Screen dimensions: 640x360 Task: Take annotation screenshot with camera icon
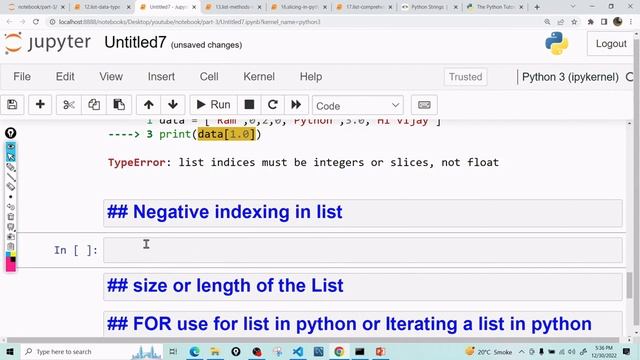[11, 236]
